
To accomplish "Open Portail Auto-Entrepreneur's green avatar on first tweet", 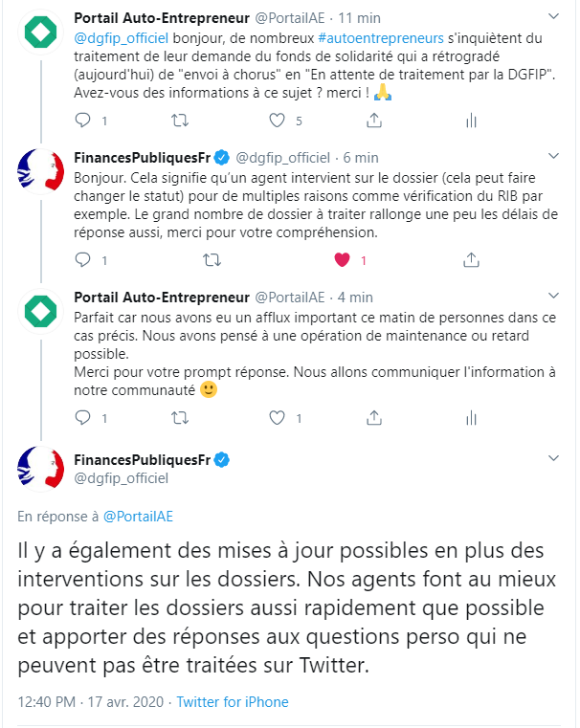I will pos(41,32).
